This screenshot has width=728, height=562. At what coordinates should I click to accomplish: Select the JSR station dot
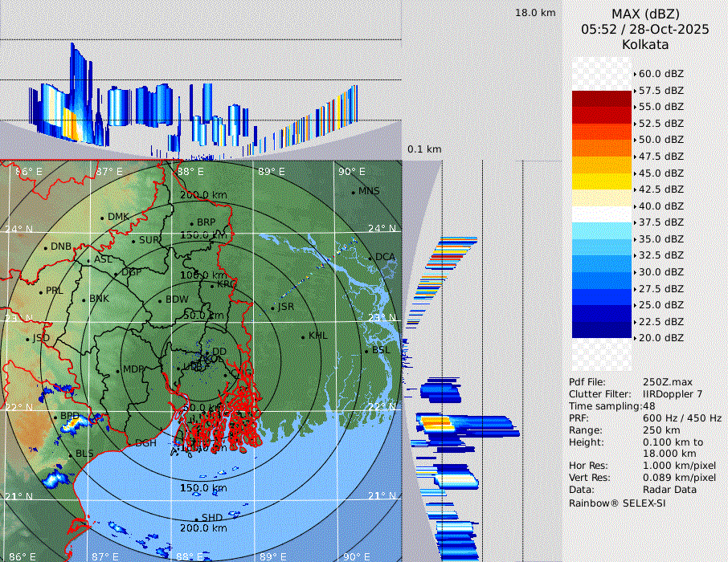(272, 307)
